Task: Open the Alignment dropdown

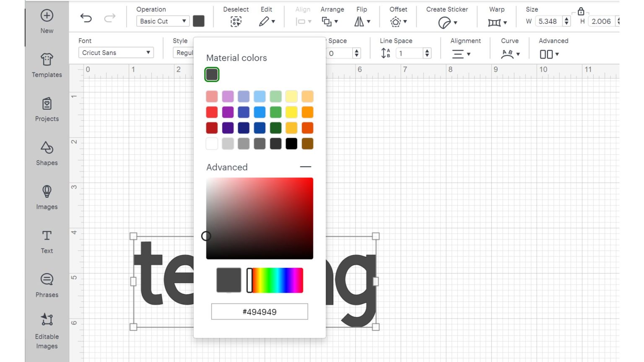Action: coord(461,54)
